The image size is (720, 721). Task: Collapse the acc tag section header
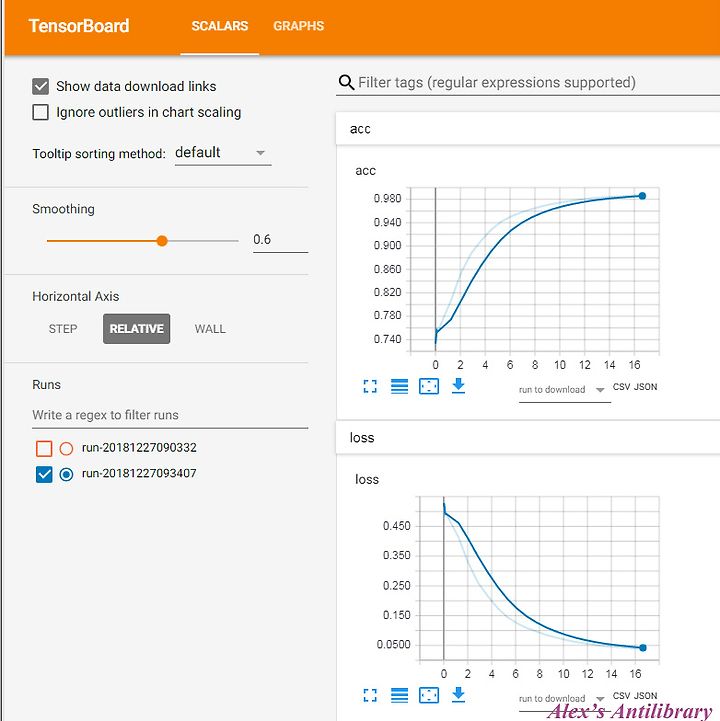pyautogui.click(x=528, y=129)
